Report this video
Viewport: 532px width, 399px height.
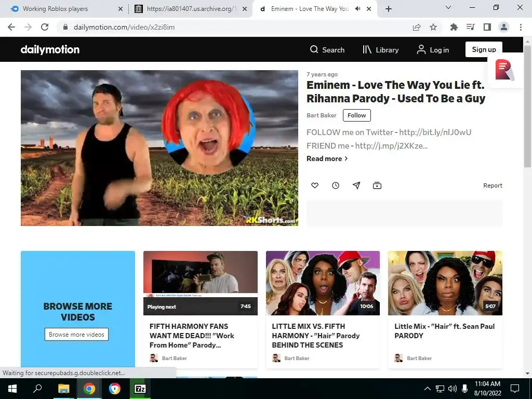tap(493, 185)
